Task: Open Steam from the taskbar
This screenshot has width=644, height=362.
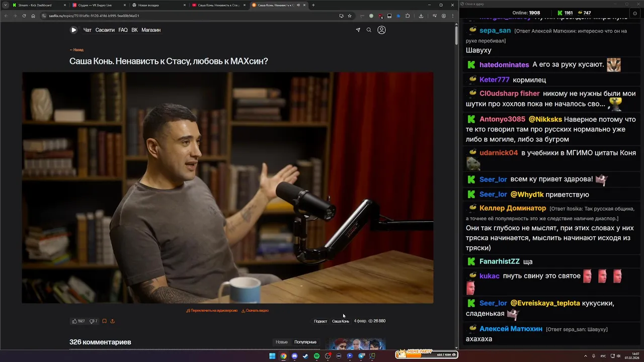Action: 305,356
